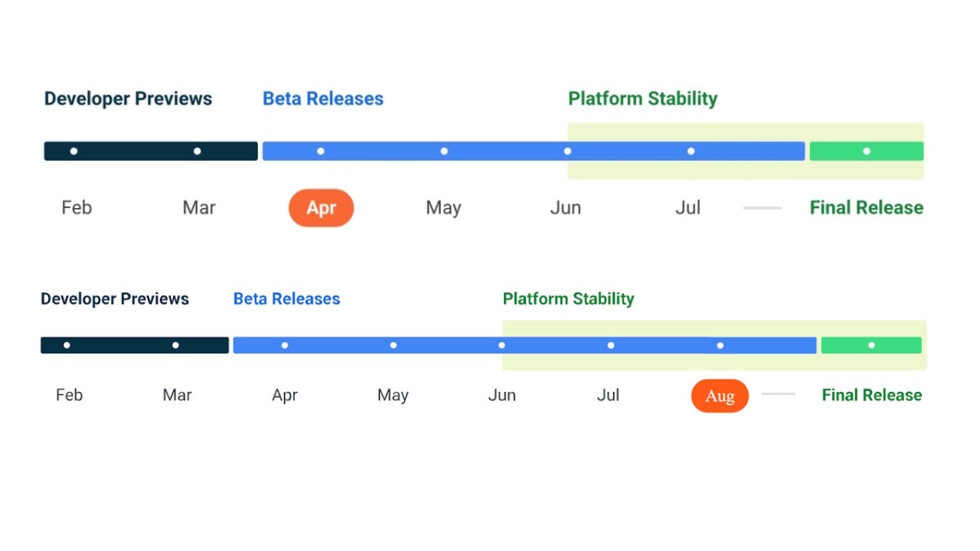Select the top green Final Release bar dot
Viewport: 980px width, 551px height.
(866, 151)
